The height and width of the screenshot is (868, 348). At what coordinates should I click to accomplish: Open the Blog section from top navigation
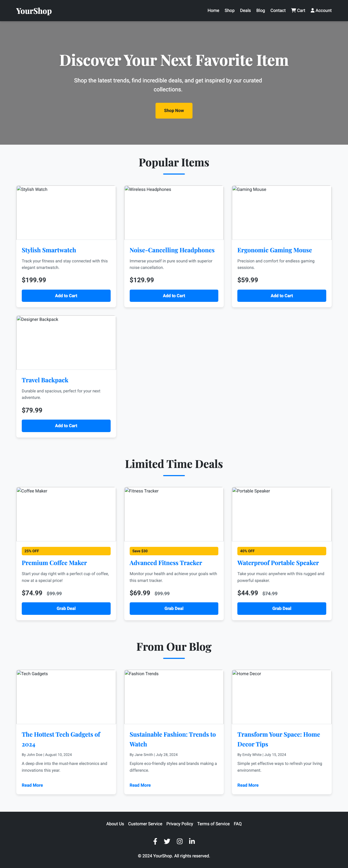point(260,10)
